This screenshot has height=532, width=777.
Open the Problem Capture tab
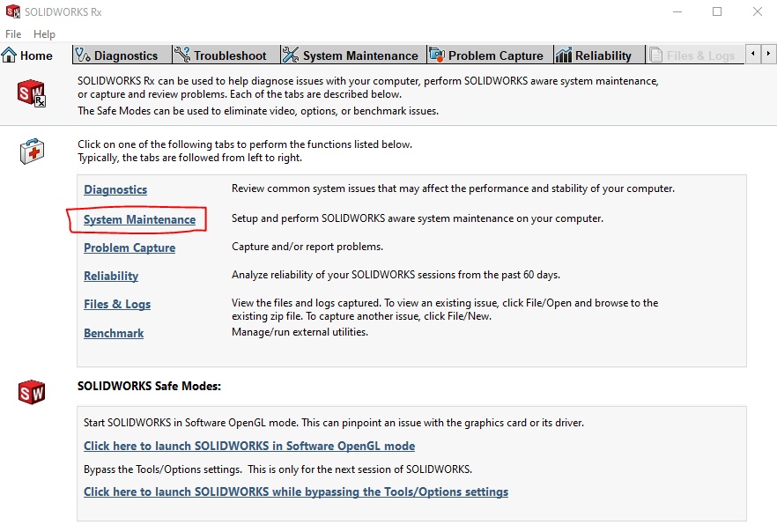click(x=490, y=55)
